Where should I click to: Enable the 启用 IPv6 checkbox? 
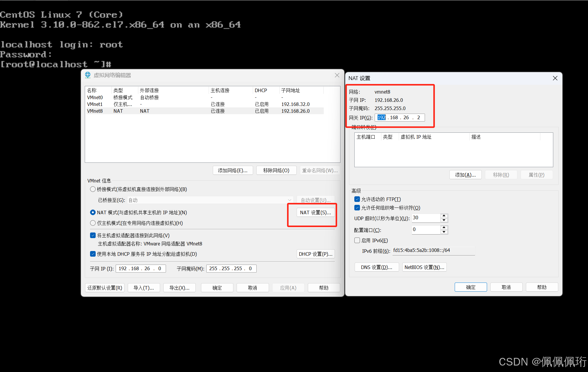point(357,240)
